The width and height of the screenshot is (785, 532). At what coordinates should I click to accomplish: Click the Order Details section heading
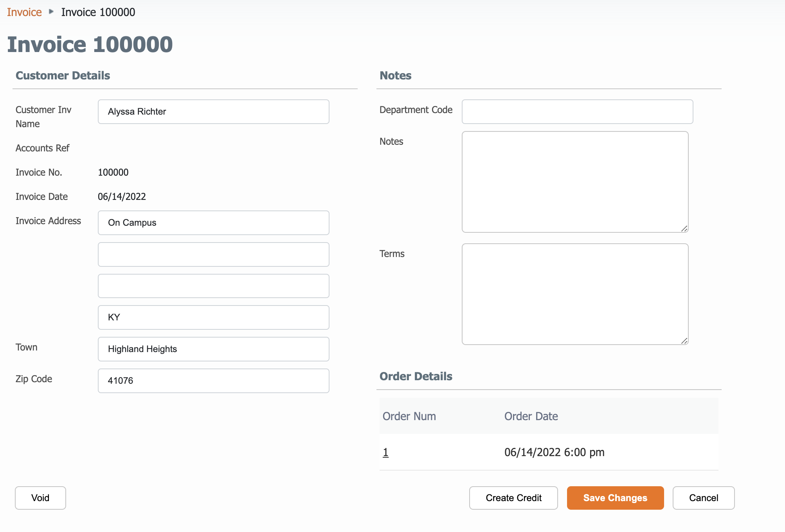[x=416, y=376]
